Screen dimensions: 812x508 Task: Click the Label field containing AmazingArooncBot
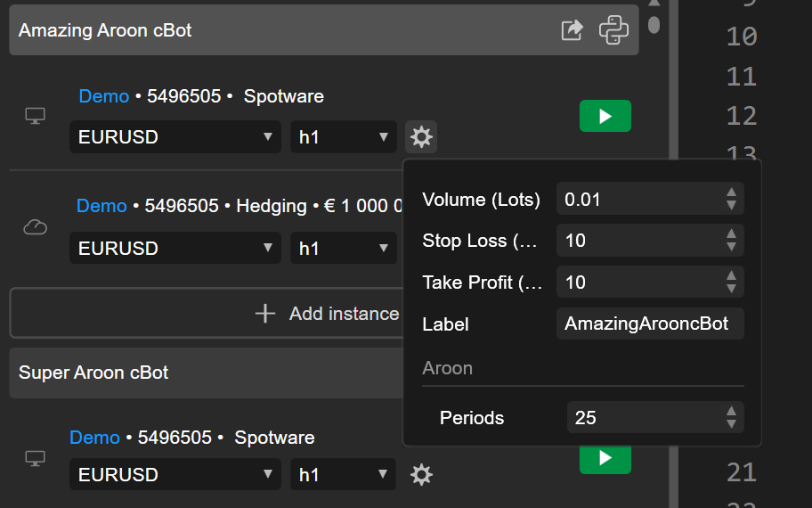pos(649,324)
